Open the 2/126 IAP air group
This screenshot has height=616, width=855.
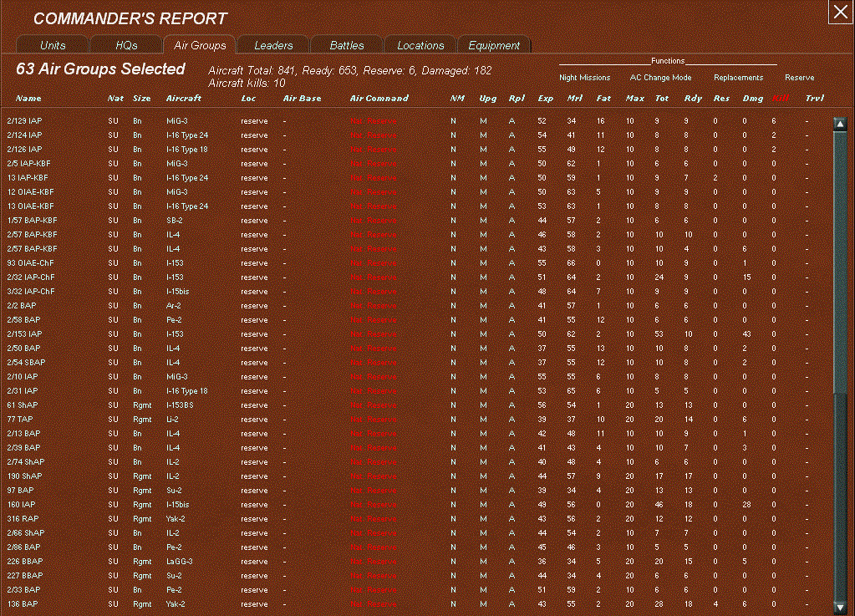pyautogui.click(x=24, y=150)
